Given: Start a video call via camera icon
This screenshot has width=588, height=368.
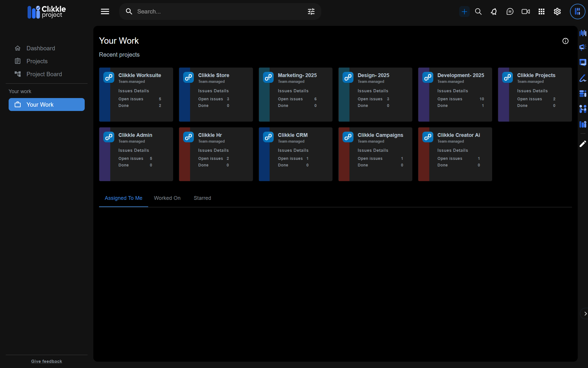Looking at the screenshot, I should [x=526, y=11].
